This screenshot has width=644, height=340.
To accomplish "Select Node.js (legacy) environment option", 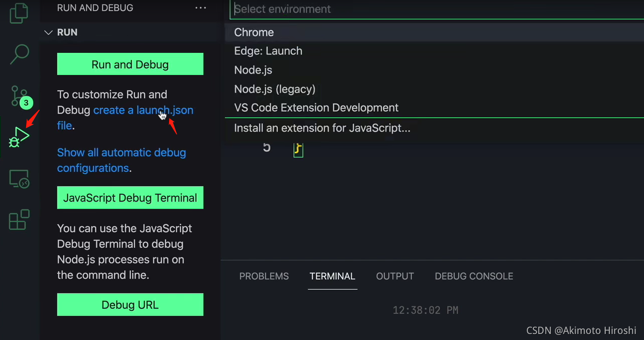I will 434,89.
